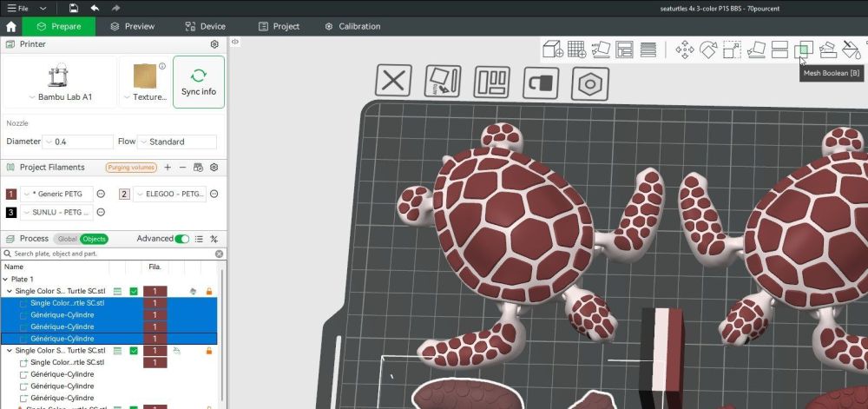The width and height of the screenshot is (868, 409).
Task: Open plate settings hexagon icon
Action: click(590, 84)
